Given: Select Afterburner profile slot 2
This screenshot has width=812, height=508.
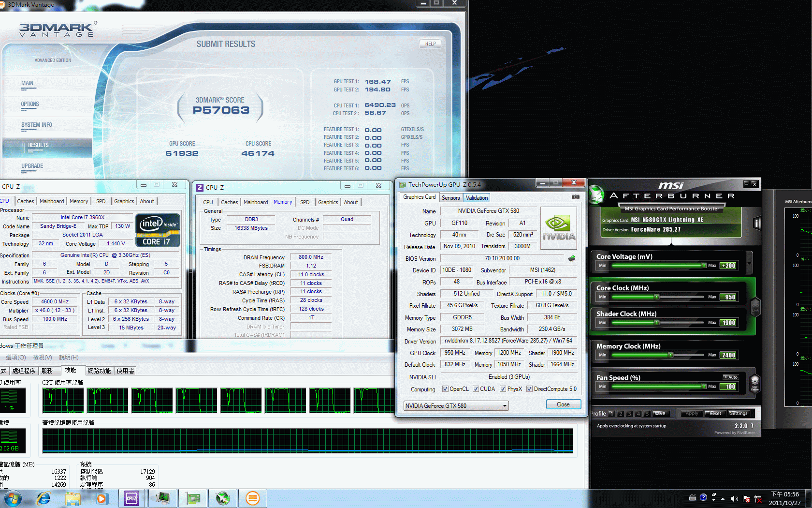Looking at the screenshot, I should point(621,414).
